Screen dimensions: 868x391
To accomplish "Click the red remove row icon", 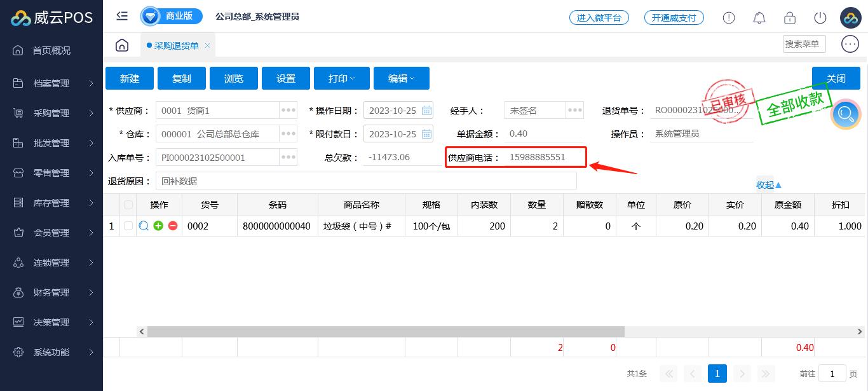I will pyautogui.click(x=172, y=226).
